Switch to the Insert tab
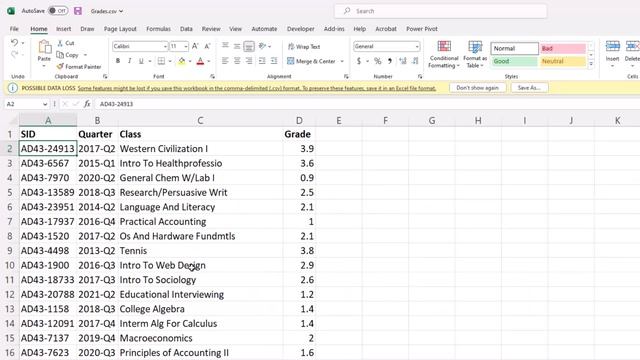Screen dimensions: 640x360 [x=63, y=29]
